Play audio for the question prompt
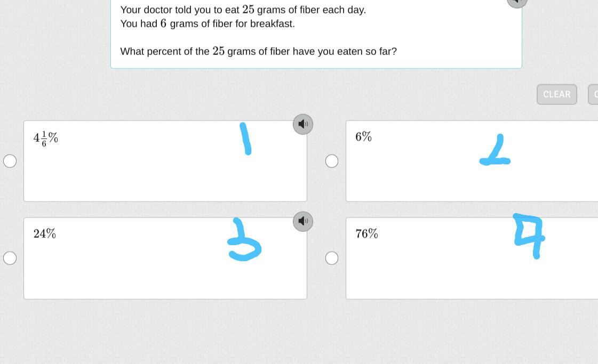The height and width of the screenshot is (364, 598). (516, 2)
